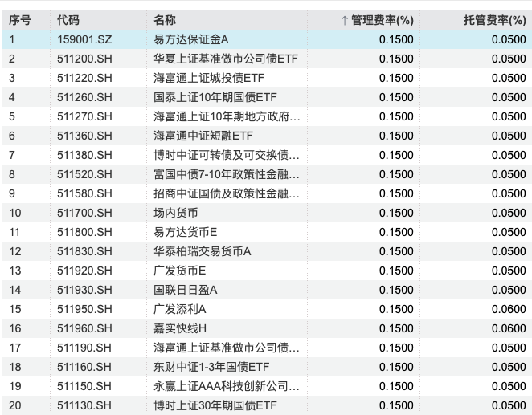Viewport: 532px width, 415px height.
Task: Sort by the 托管费率(%) column header
Action: [x=495, y=20]
